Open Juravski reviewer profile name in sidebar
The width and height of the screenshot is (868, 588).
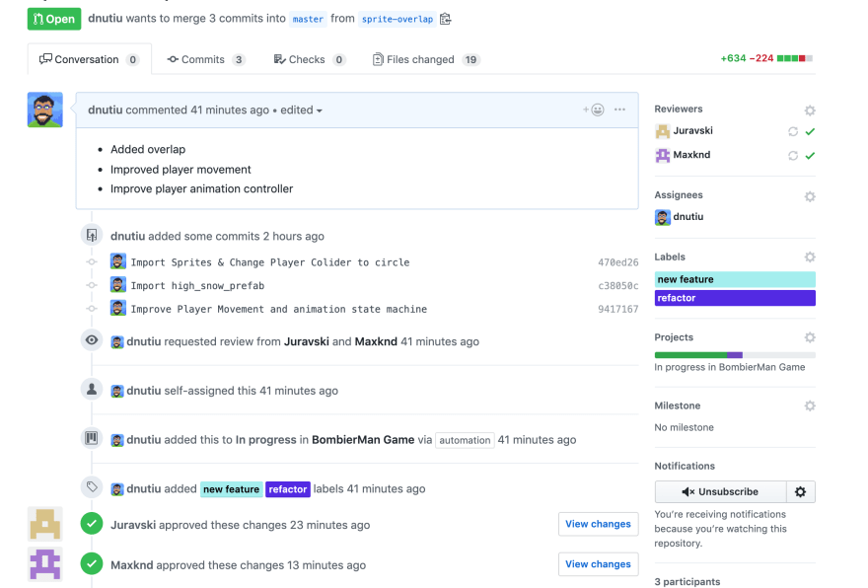[692, 130]
